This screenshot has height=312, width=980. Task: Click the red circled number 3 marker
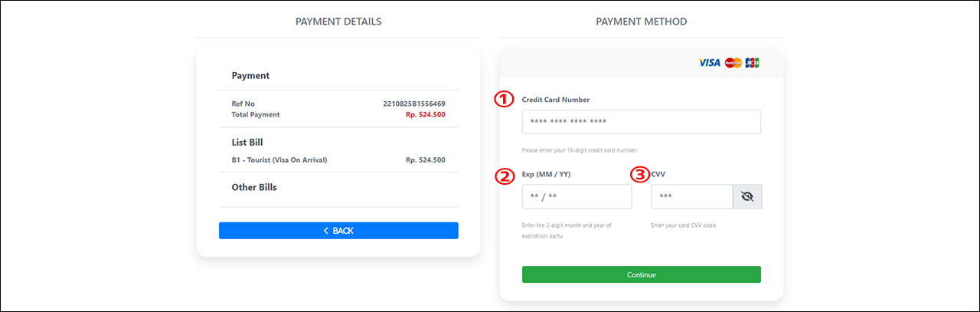tap(640, 175)
